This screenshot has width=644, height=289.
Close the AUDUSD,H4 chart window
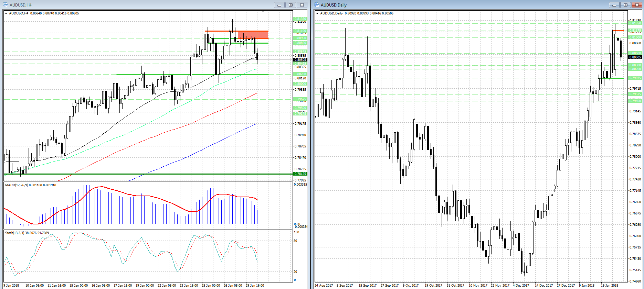tap(302, 5)
